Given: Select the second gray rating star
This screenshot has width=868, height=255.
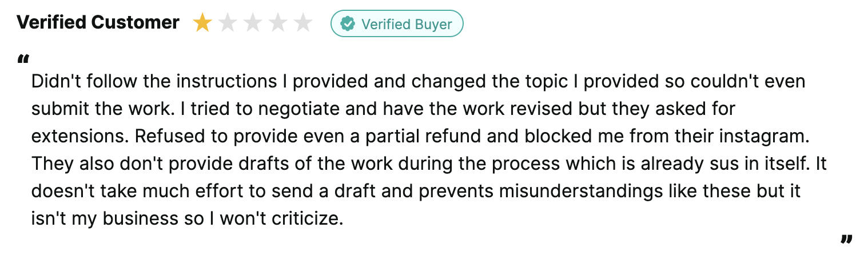Looking at the screenshot, I should (227, 23).
